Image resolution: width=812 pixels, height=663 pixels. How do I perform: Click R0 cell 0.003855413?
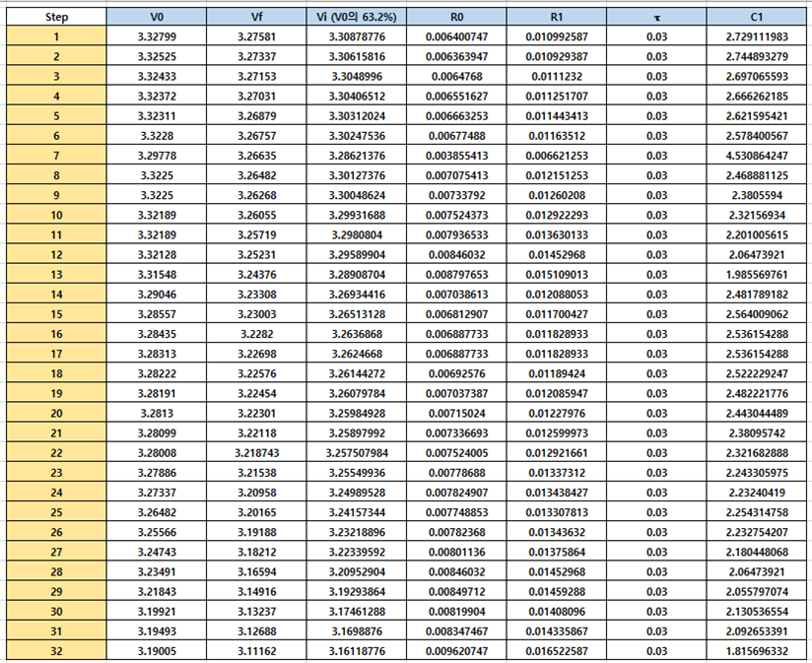(x=456, y=156)
